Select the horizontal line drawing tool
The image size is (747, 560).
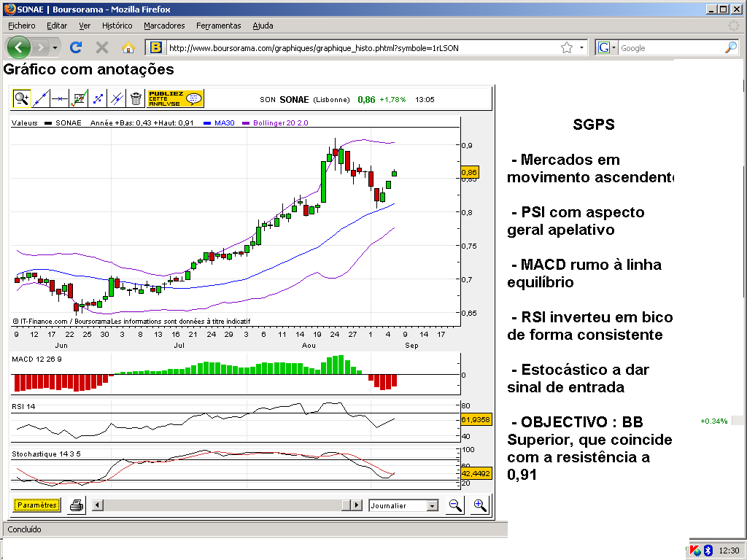tap(60, 98)
